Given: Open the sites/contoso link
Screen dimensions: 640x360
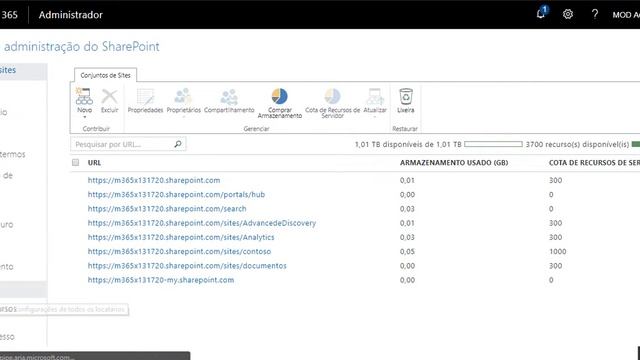Looking at the screenshot, I should tap(179, 251).
